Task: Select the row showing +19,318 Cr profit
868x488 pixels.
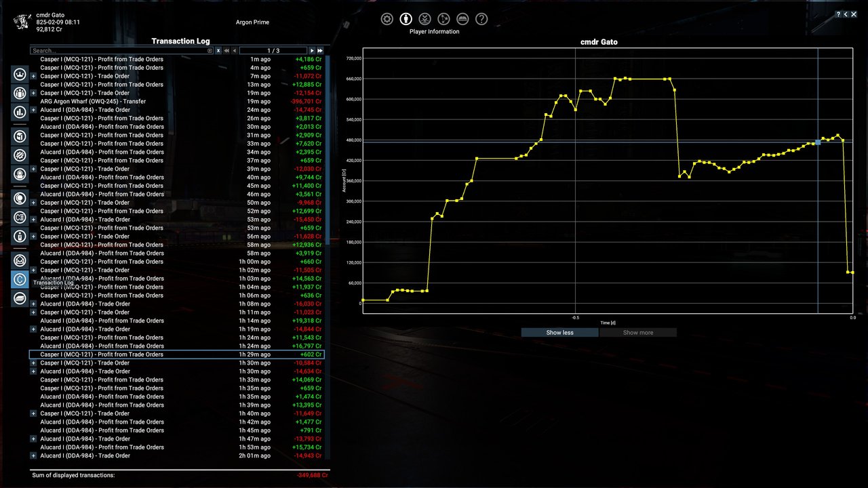Action: (176, 321)
